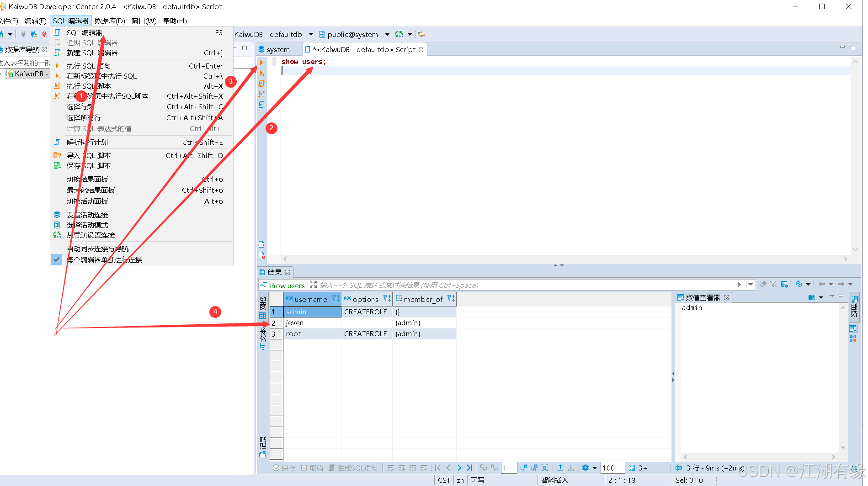This screenshot has height=486, width=868.
Task: Open the public@system schema dropdown
Action: tap(387, 34)
